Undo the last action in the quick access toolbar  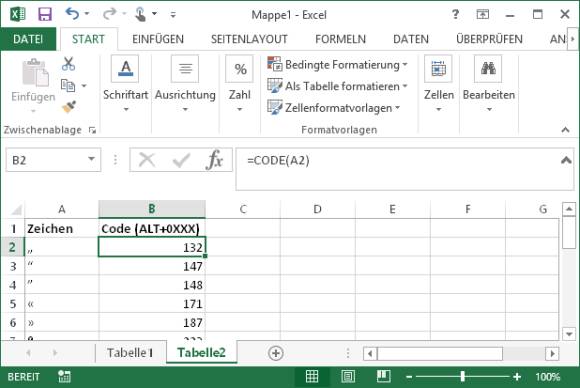(72, 14)
